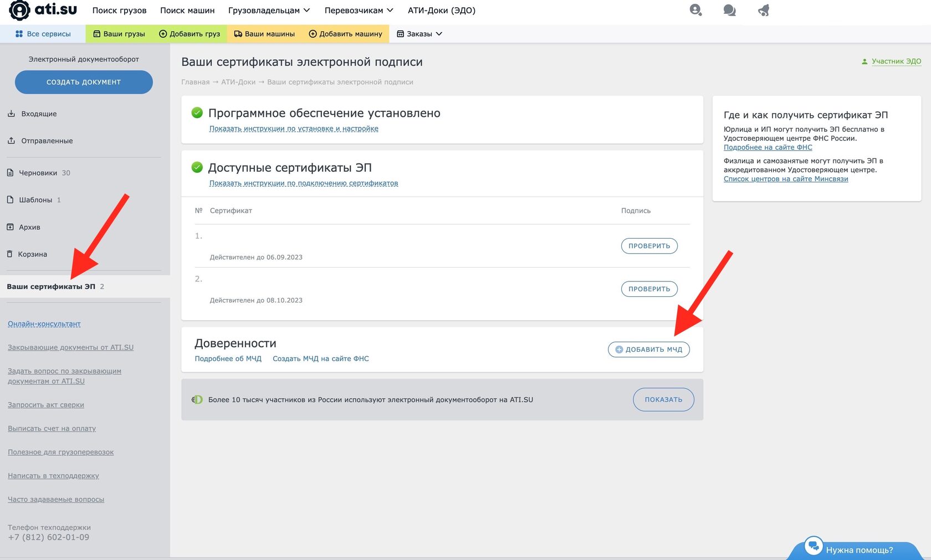
Task: Open Поиск машин menu item
Action: coord(187,11)
